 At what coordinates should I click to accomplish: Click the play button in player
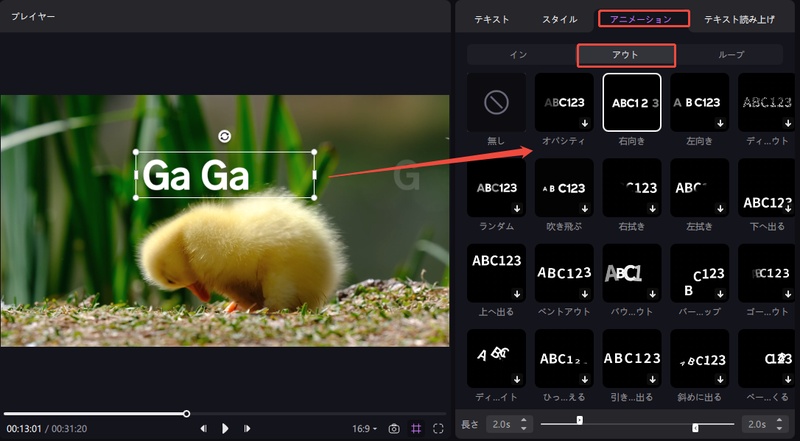(x=225, y=429)
